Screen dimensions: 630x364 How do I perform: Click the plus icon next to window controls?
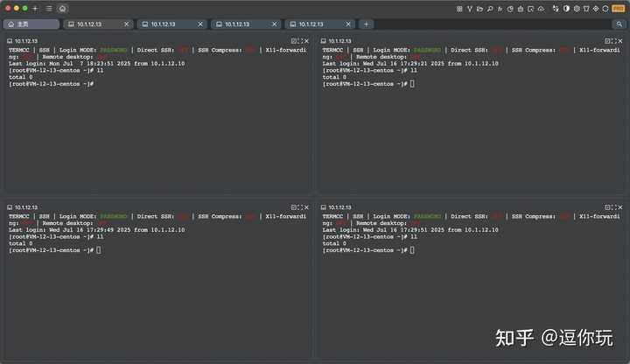tap(35, 9)
